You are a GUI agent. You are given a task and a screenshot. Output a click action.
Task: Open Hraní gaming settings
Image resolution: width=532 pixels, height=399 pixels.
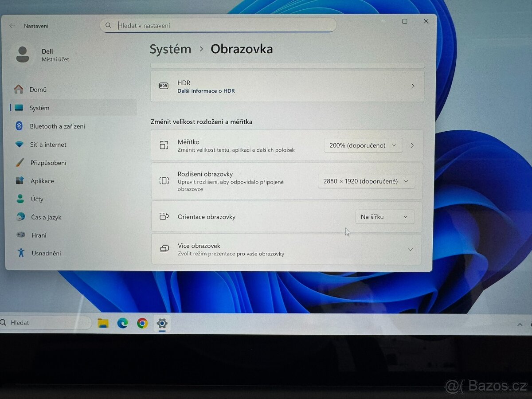[39, 235]
